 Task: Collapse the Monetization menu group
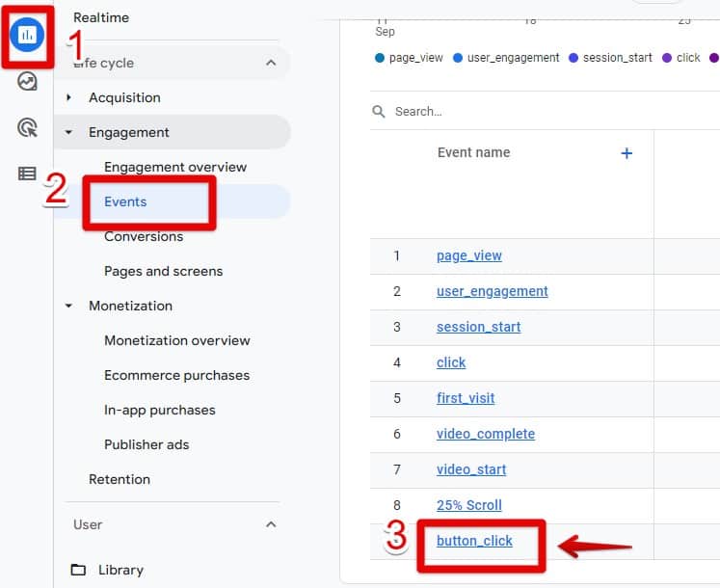tap(68, 306)
